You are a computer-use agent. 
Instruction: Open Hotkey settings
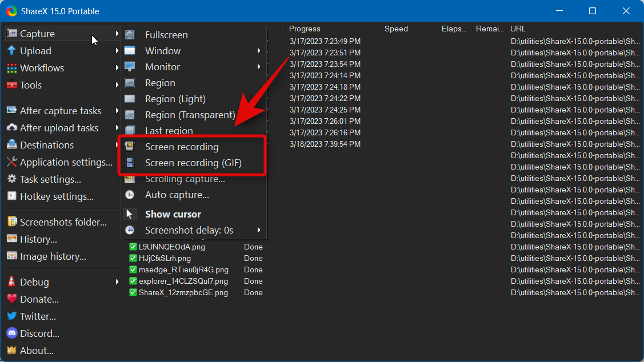click(x=57, y=196)
